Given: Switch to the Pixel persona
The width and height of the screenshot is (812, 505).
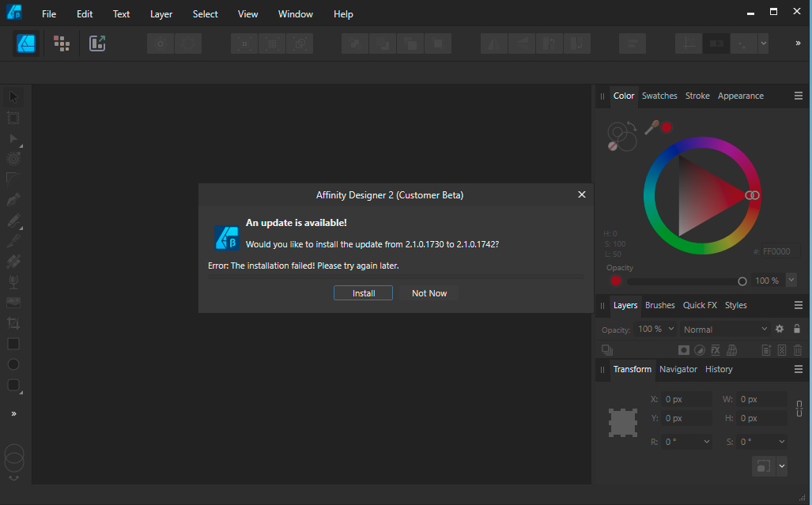Looking at the screenshot, I should [x=62, y=43].
